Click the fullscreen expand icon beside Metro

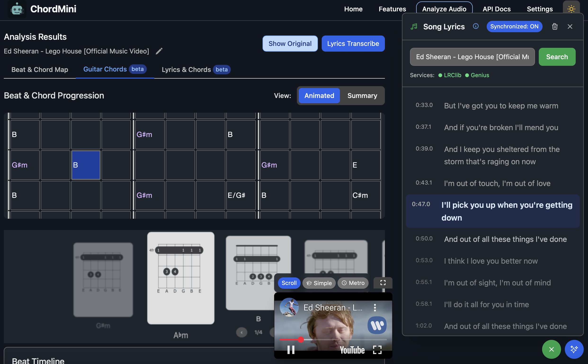click(383, 283)
